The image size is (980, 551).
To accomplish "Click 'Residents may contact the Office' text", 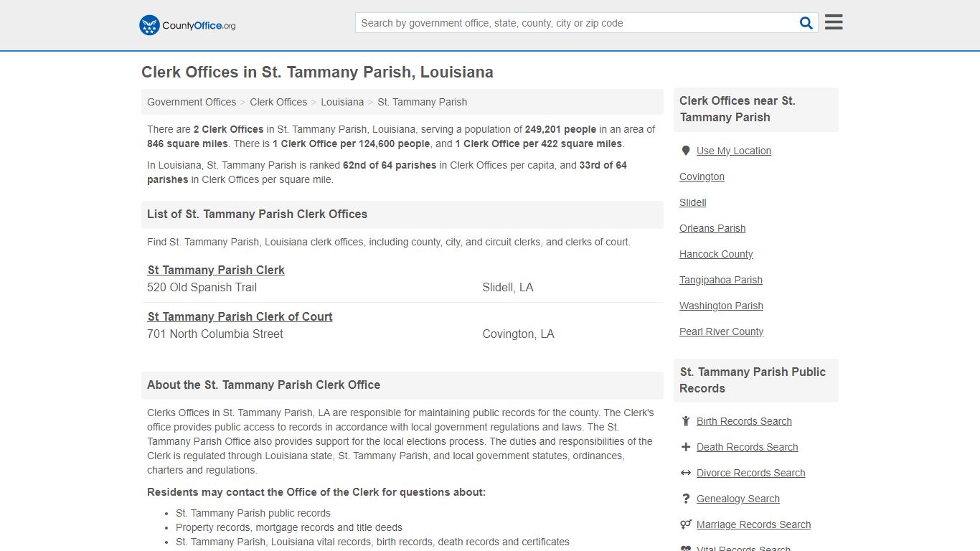I will point(316,492).
